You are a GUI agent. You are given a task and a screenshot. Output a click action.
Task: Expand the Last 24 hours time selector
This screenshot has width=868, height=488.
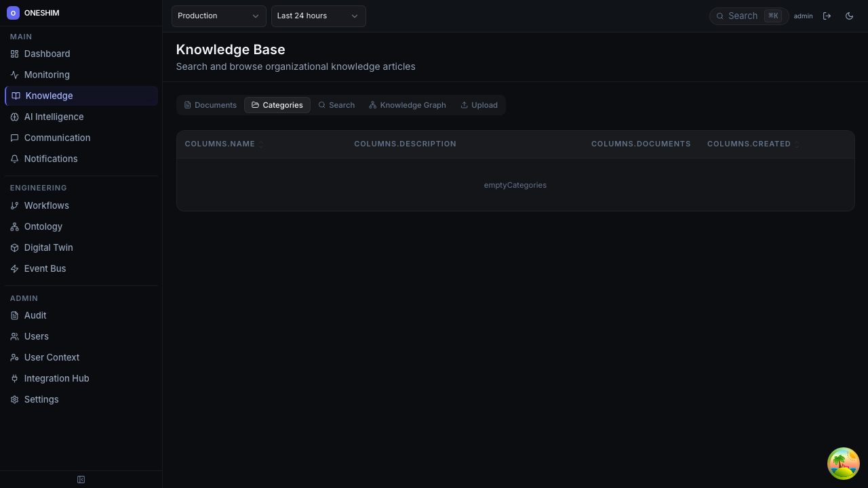(318, 16)
